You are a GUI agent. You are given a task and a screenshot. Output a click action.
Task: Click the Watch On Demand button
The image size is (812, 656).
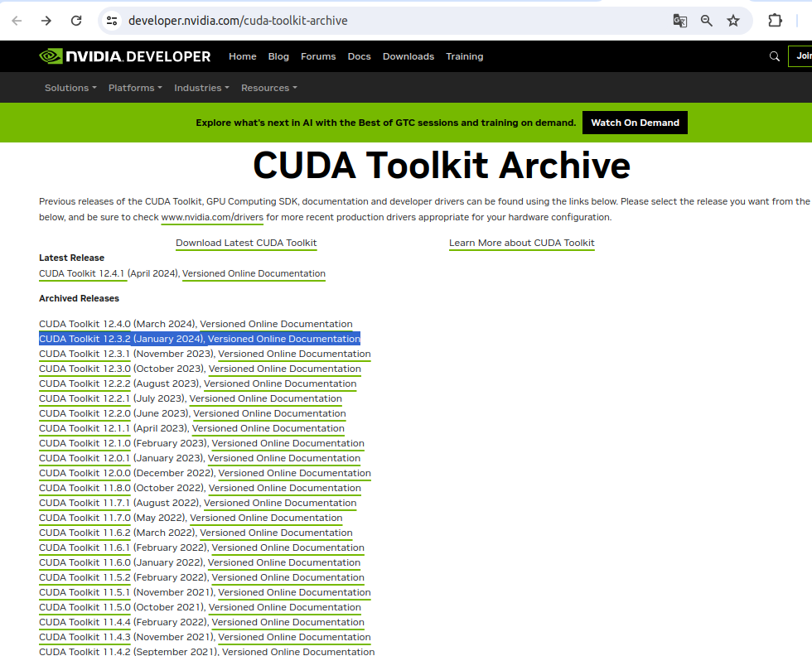click(635, 123)
